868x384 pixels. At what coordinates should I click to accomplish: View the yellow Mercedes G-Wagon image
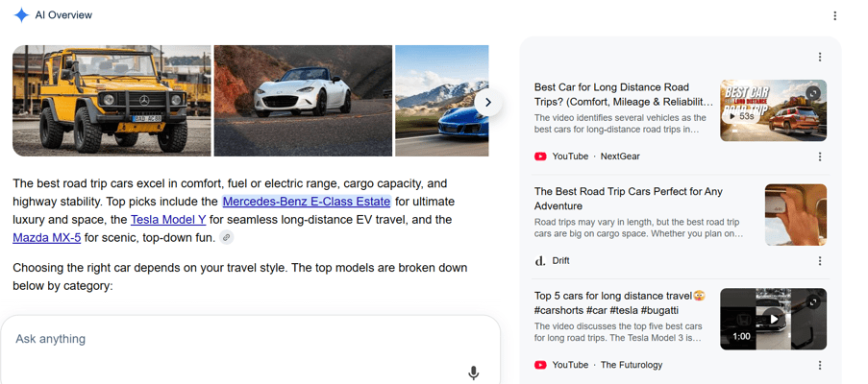(112, 101)
